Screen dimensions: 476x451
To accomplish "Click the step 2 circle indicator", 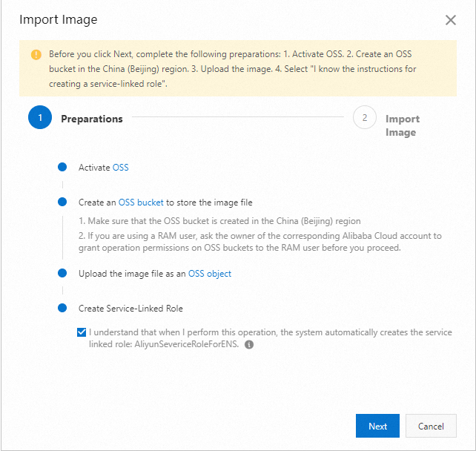I will point(365,118).
